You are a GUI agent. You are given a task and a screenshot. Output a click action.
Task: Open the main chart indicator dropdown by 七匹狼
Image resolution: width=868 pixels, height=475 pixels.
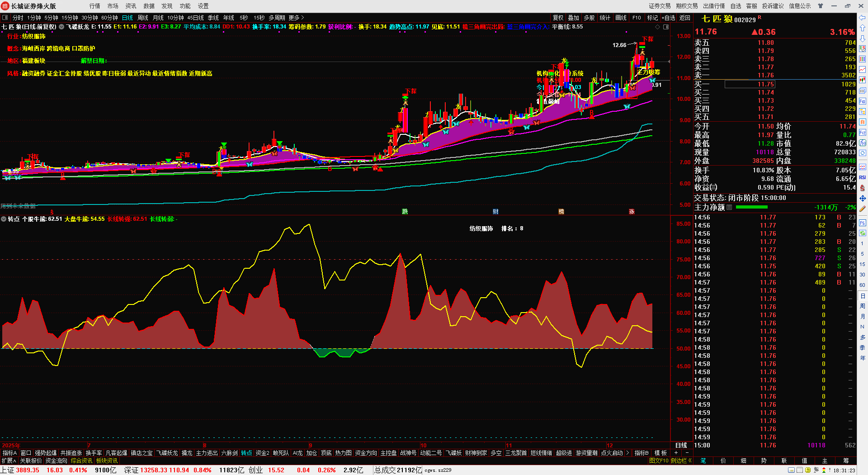[61, 27]
